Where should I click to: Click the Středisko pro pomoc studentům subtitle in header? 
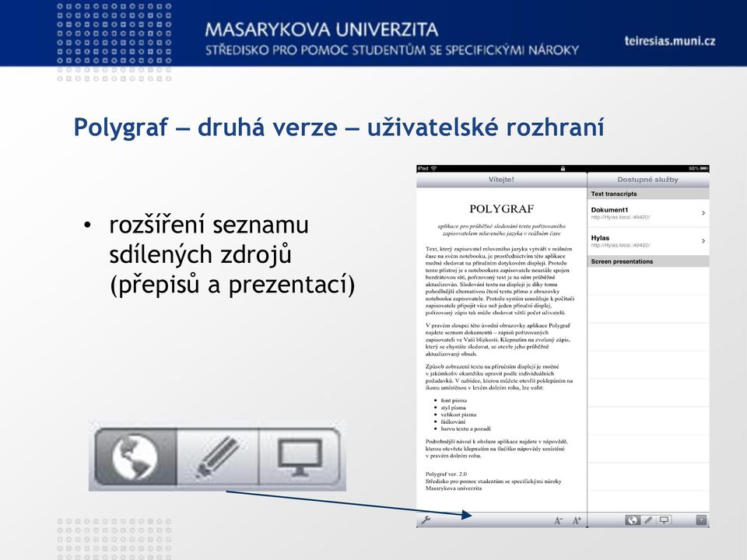392,50
